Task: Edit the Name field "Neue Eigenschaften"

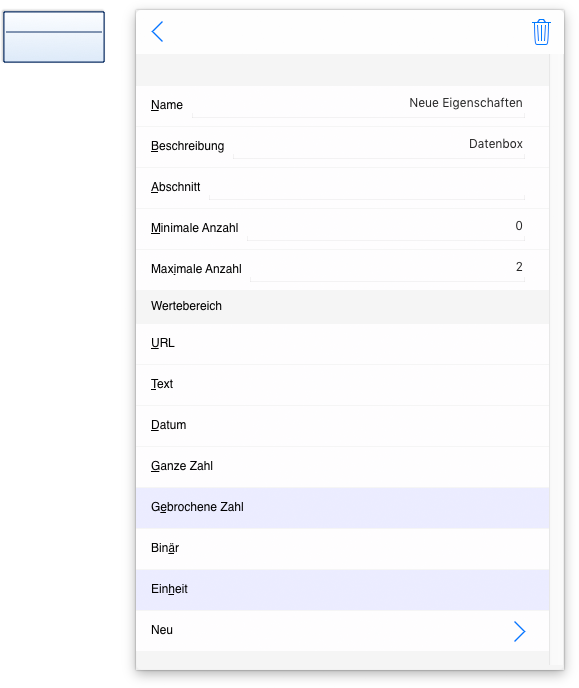Action: tap(358, 104)
